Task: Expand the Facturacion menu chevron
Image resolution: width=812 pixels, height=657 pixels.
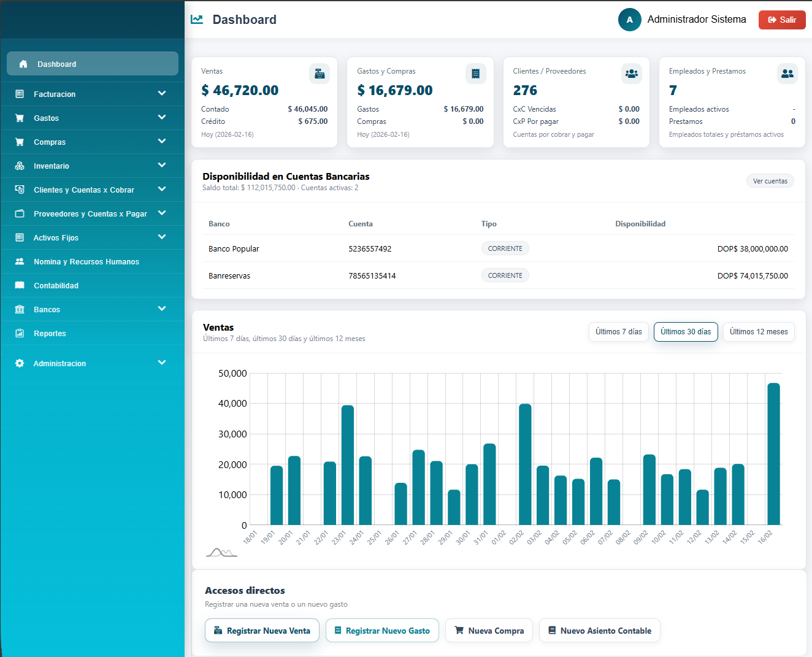Action: [x=162, y=93]
